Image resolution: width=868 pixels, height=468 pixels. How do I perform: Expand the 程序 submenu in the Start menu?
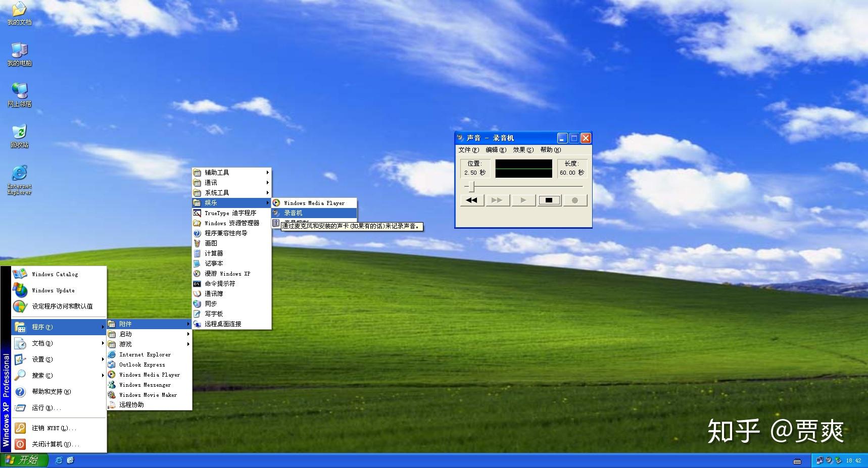tap(59, 327)
